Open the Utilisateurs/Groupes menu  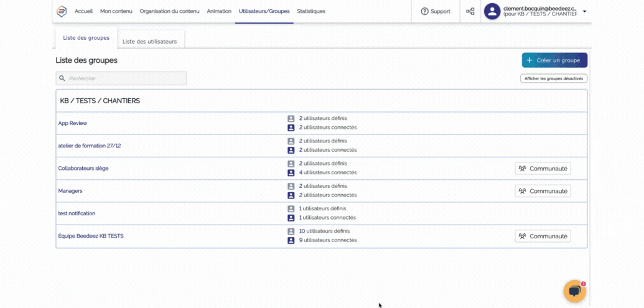pyautogui.click(x=264, y=11)
